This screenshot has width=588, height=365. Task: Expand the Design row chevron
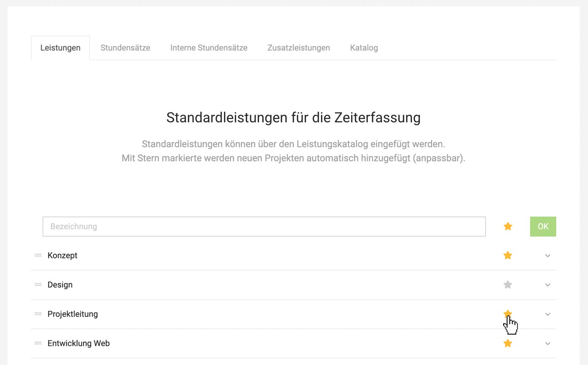point(548,285)
